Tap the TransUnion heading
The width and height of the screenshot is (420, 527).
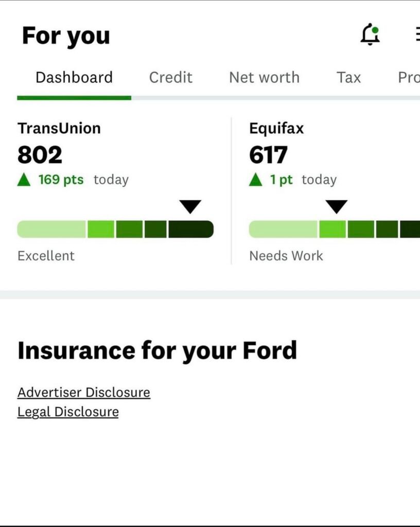coord(59,128)
